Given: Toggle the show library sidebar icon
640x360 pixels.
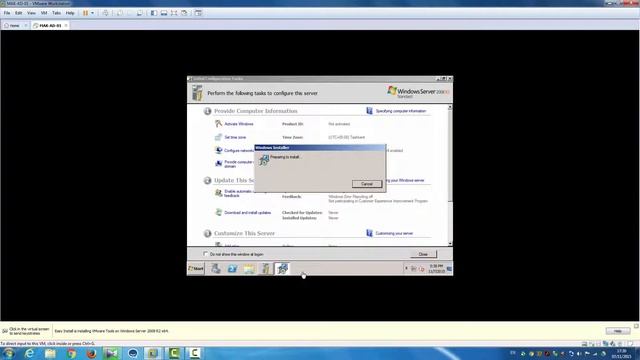Looking at the screenshot, I should [154, 13].
